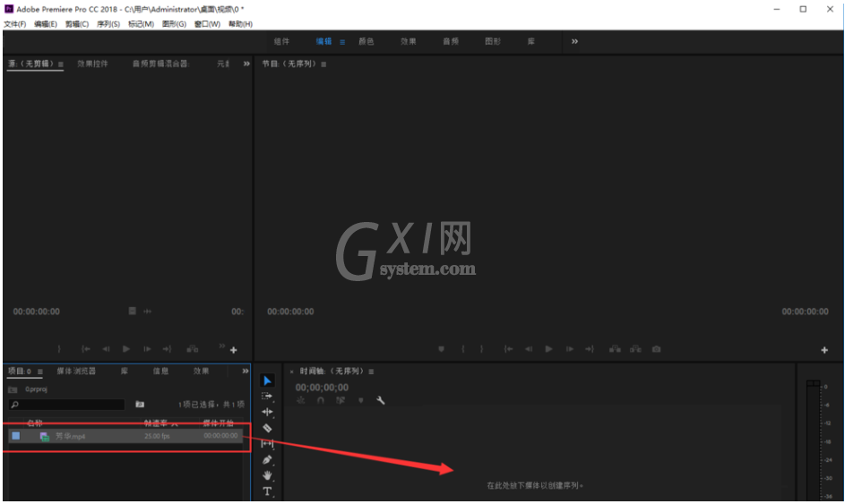Step forward one frame in Source monitor
Image resolution: width=845 pixels, height=504 pixels.
point(147,349)
